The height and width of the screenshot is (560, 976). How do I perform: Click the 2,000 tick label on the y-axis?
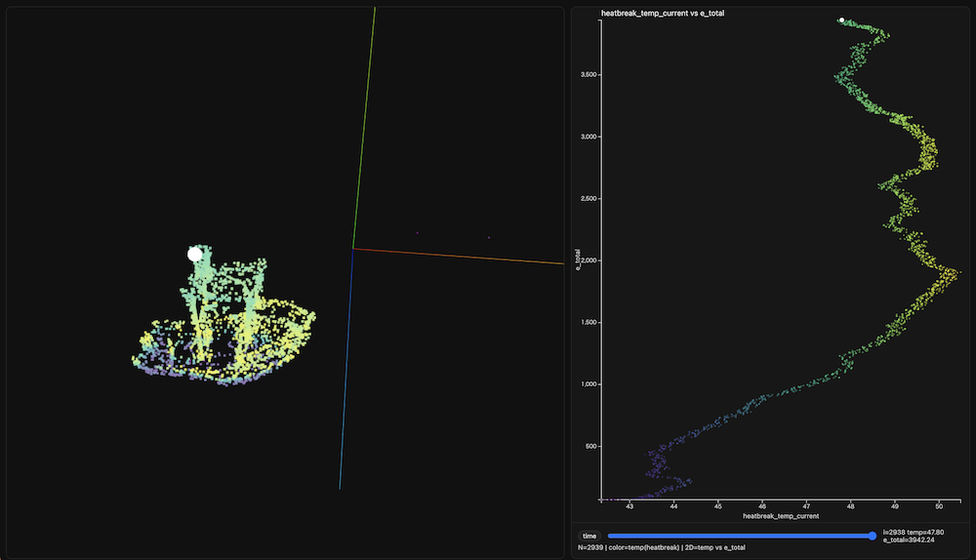[584, 260]
